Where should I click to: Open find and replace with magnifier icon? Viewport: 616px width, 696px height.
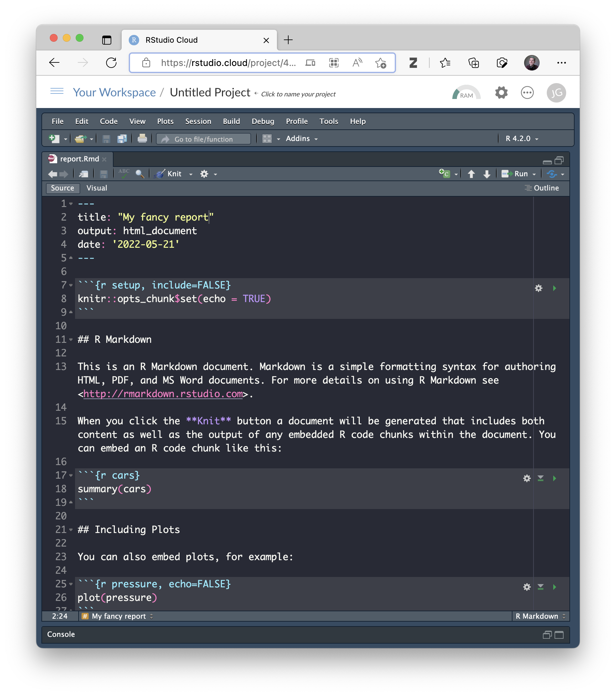point(140,174)
